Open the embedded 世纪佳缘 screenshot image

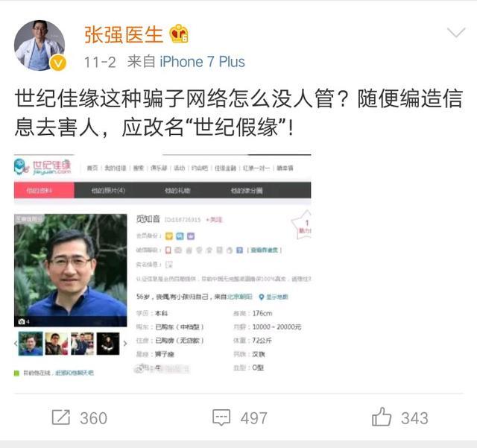(x=162, y=265)
